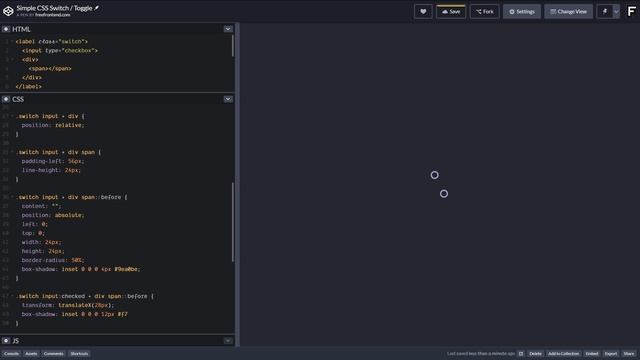
Task: Click the pencil icon to edit pen title
Action: click(97, 8)
